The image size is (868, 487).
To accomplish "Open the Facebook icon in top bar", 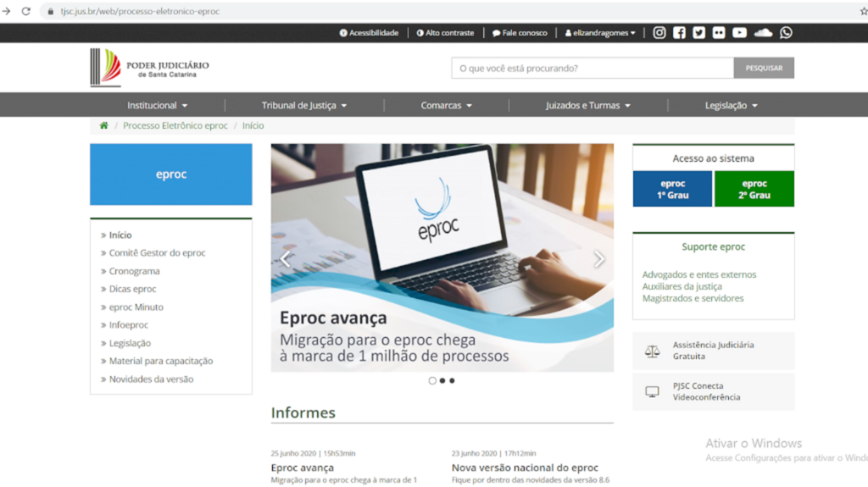I will (x=679, y=33).
